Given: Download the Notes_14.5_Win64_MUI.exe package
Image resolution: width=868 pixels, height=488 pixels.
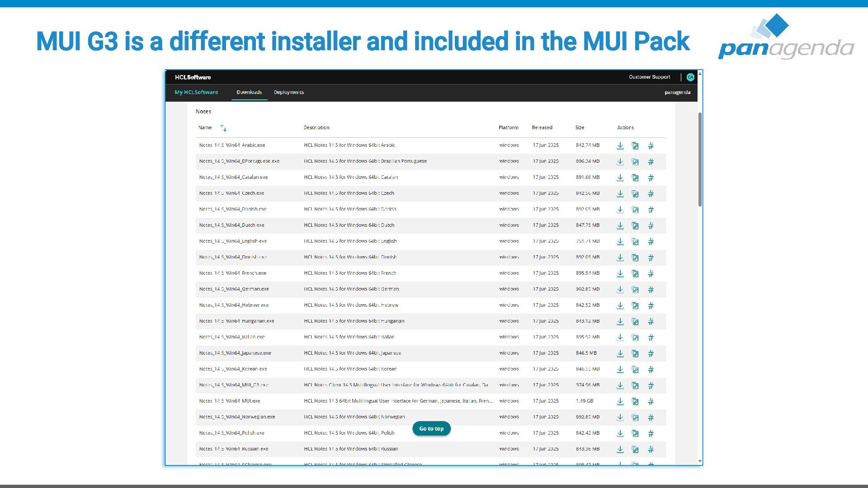Looking at the screenshot, I should tap(620, 401).
